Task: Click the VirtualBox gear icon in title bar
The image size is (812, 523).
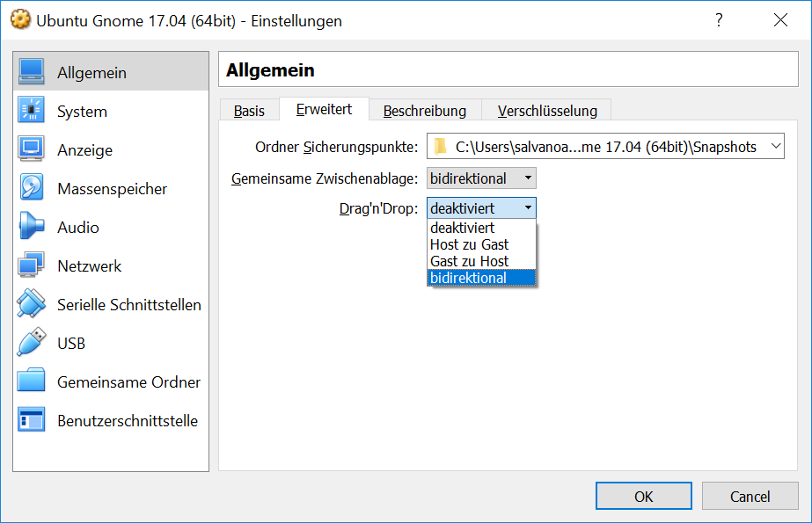Action: pyautogui.click(x=21, y=20)
